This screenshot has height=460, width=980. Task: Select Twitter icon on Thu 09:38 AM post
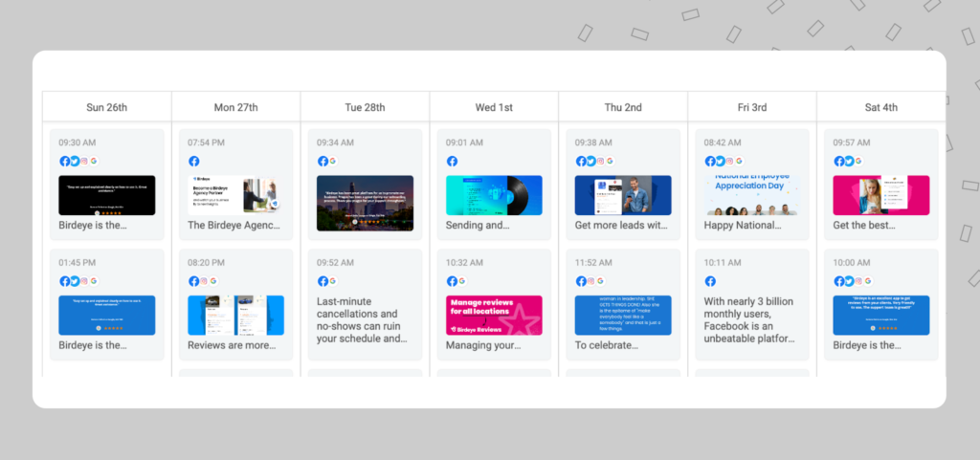[x=590, y=161]
